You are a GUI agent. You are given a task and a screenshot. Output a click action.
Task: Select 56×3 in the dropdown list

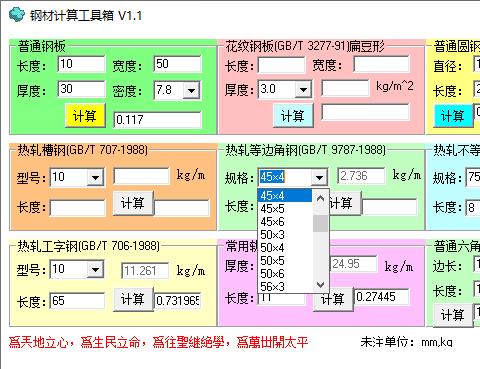click(x=285, y=286)
